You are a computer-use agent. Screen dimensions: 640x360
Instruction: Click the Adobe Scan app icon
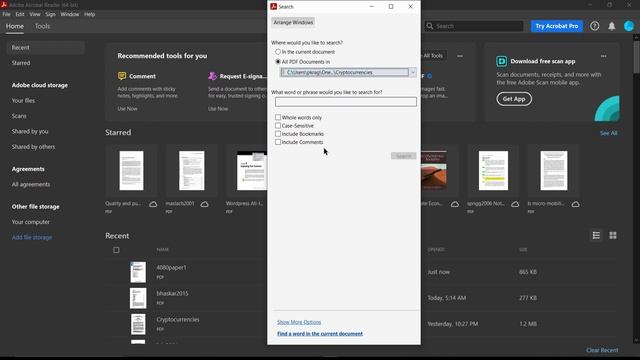501,61
